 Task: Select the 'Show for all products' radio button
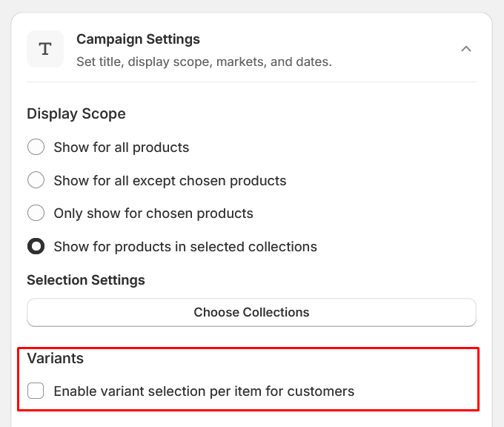click(x=36, y=147)
